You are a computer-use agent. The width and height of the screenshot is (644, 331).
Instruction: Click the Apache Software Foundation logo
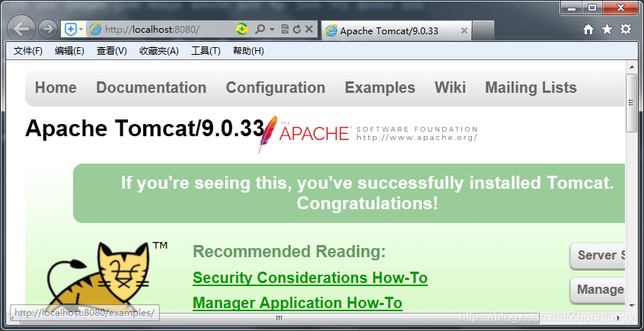[368, 134]
